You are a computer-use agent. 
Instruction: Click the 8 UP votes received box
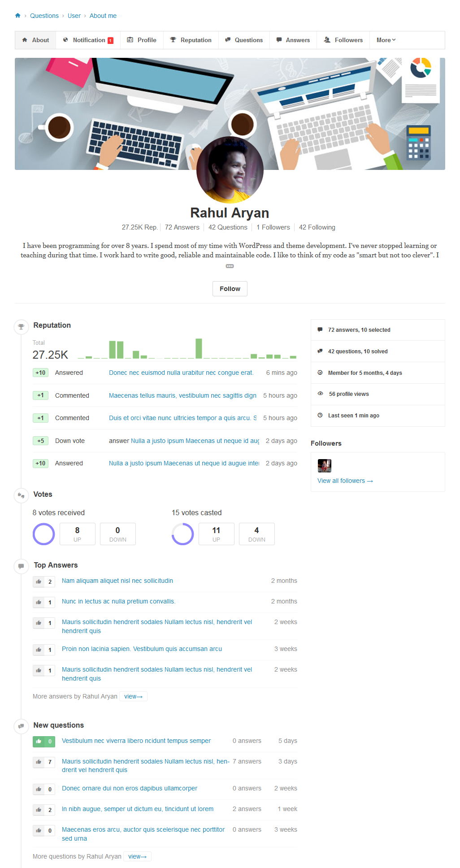[x=78, y=534]
